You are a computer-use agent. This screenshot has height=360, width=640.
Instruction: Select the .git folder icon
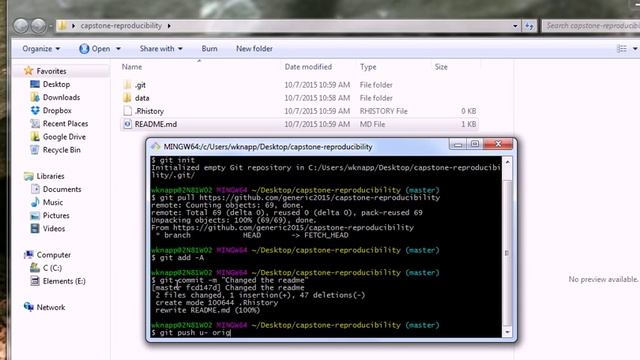pos(127,85)
